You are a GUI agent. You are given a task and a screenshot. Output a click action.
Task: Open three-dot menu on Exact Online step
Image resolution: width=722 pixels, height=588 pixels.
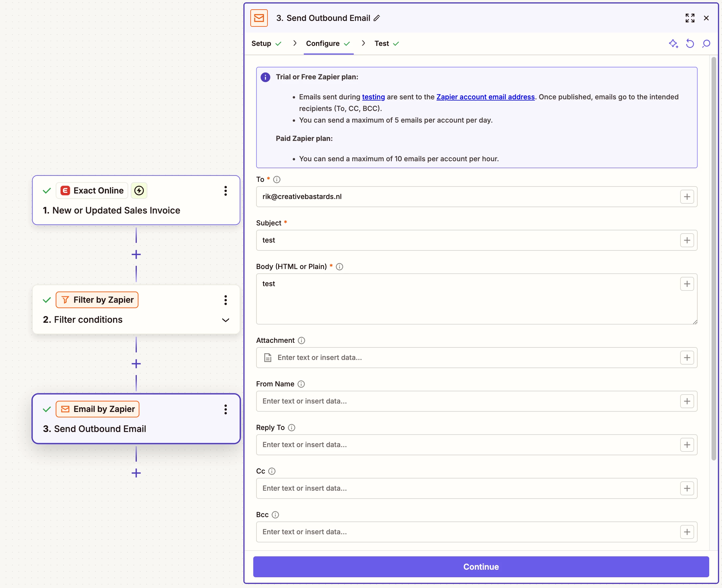tap(226, 191)
